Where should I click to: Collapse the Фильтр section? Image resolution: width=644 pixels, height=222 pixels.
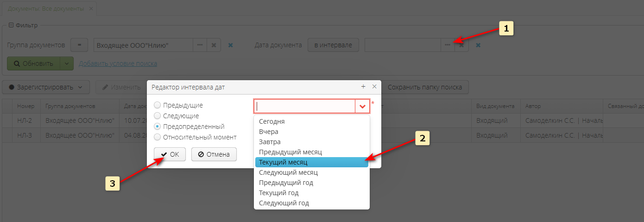(11, 25)
